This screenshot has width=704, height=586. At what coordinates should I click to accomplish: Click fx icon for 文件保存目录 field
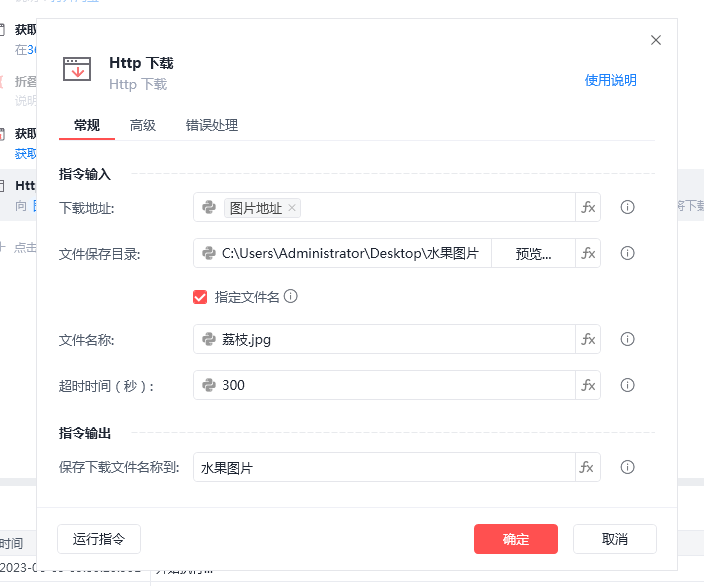(x=588, y=253)
